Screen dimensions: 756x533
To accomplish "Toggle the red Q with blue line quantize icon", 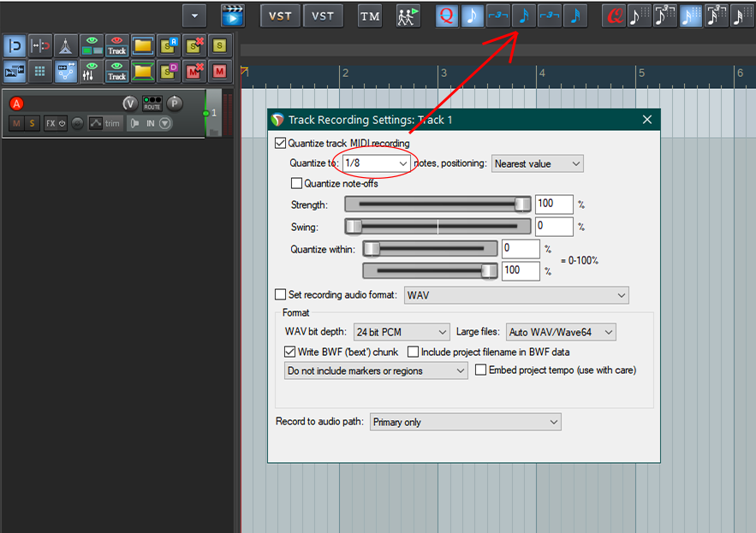I will coord(447,16).
